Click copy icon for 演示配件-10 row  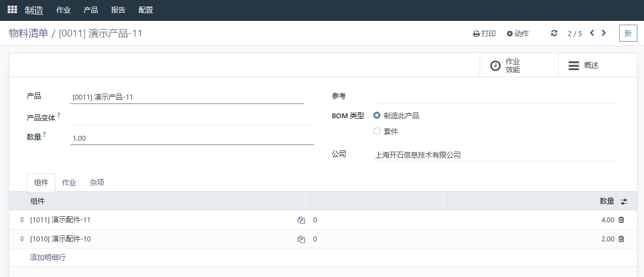click(301, 239)
